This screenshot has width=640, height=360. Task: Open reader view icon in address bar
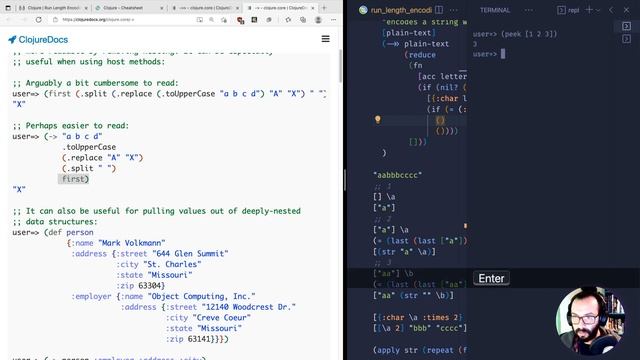point(200,20)
